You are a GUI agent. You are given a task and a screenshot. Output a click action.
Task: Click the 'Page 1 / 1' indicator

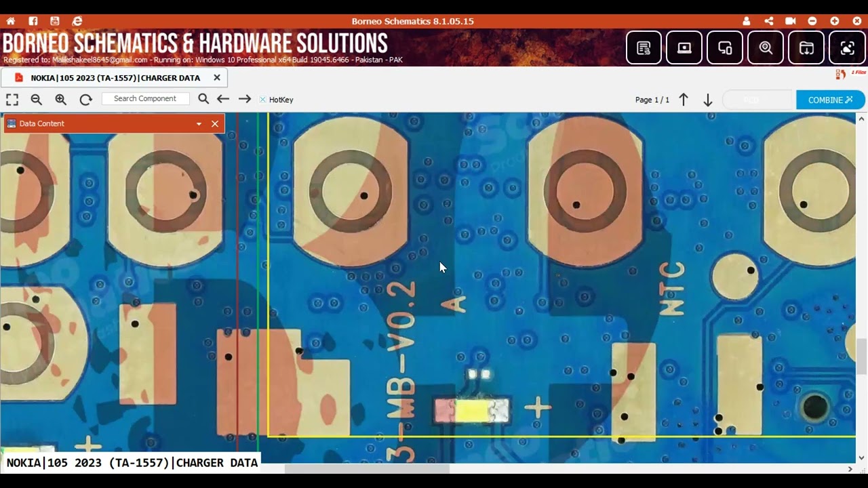652,100
